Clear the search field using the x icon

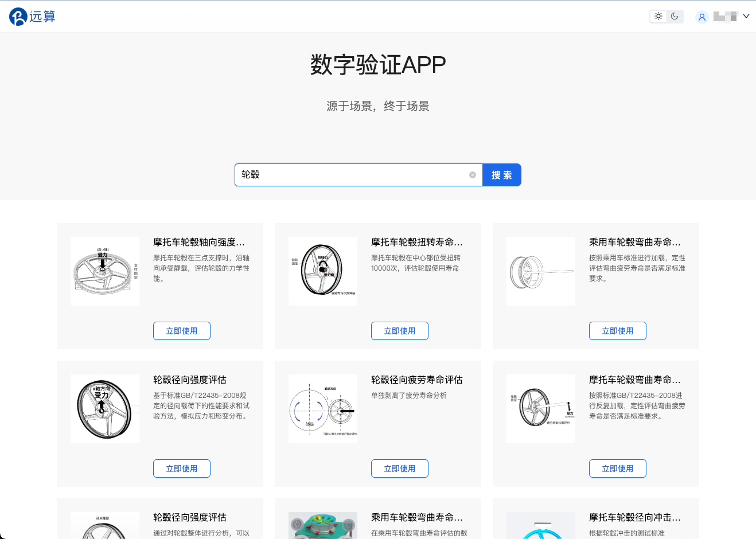coord(473,175)
